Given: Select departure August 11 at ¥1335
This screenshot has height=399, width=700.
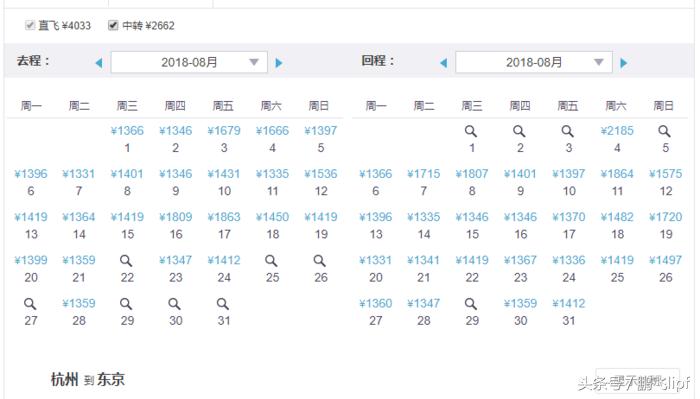Looking at the screenshot, I should [x=272, y=174].
